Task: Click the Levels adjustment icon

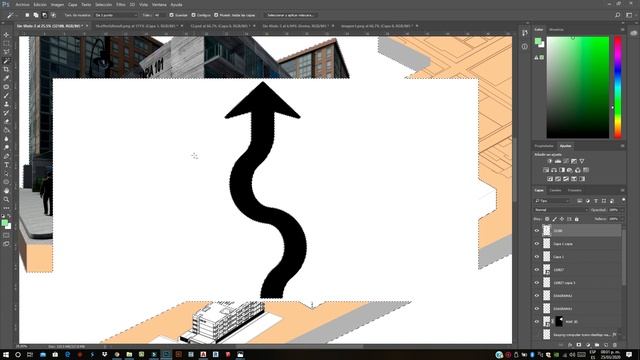Action: click(558, 161)
